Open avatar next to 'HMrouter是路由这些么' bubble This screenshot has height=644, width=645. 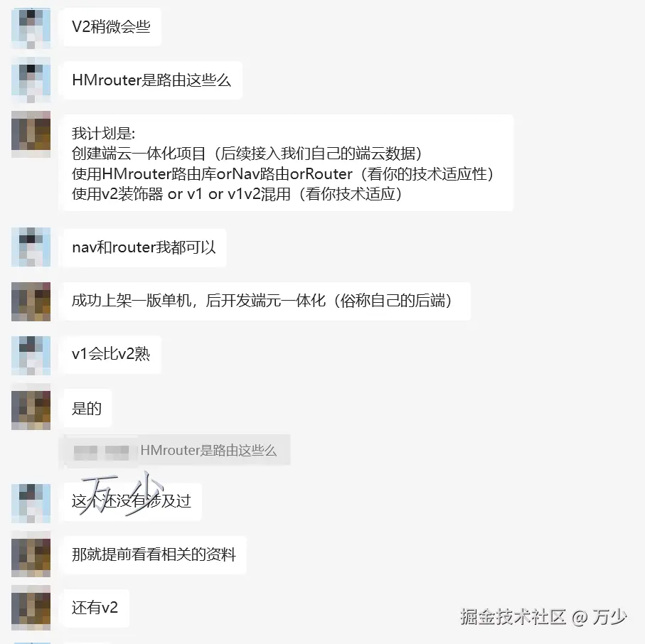click(31, 80)
